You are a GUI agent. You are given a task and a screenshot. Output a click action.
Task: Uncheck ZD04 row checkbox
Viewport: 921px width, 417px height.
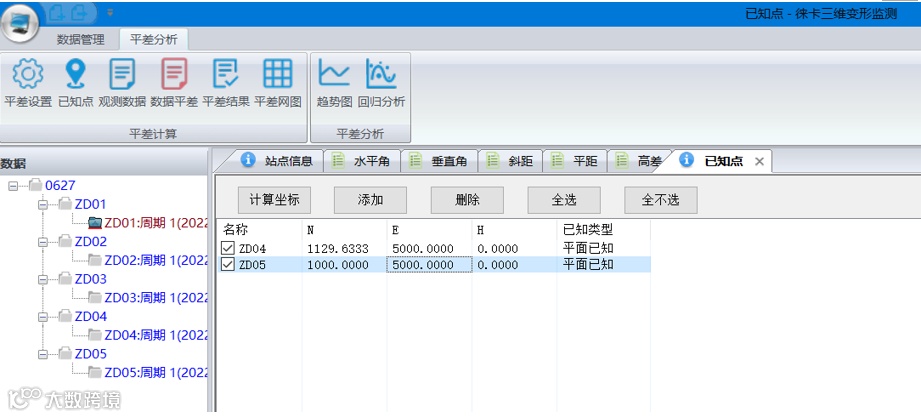[x=228, y=249]
